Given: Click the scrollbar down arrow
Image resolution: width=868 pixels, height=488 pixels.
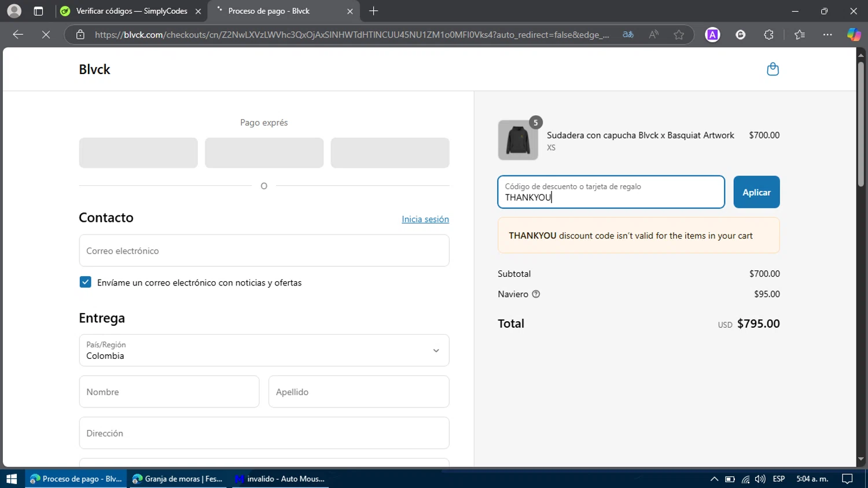Looking at the screenshot, I should coord(860,459).
